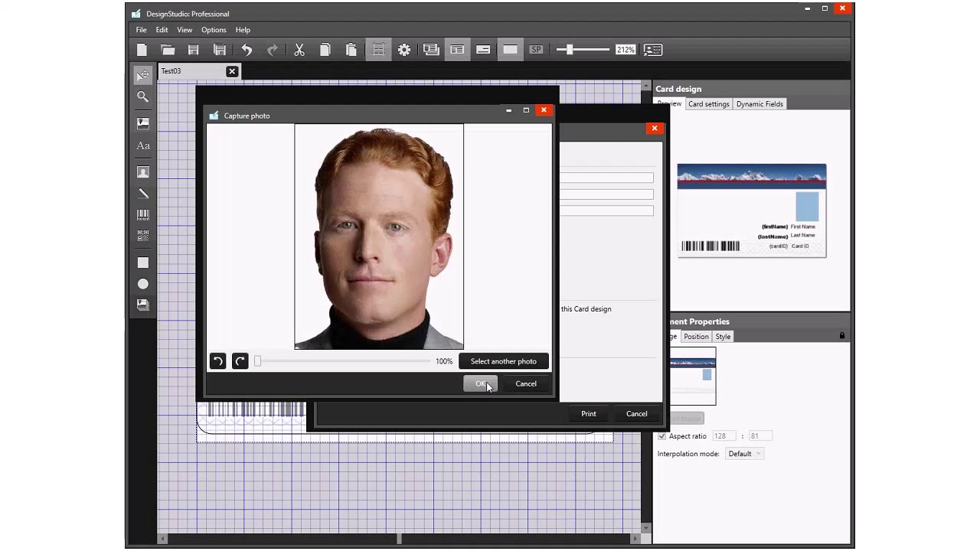This screenshot has width=980, height=551.
Task: Open the Edit menu
Action: coord(162,30)
